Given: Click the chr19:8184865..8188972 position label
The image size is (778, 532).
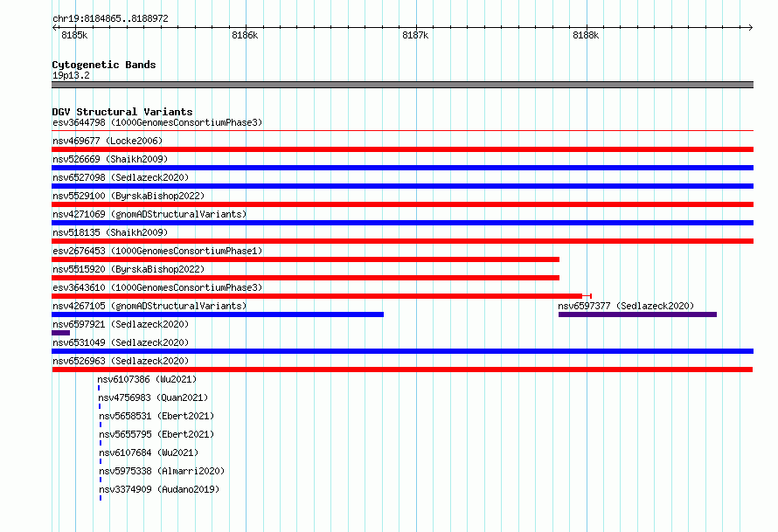Looking at the screenshot, I should point(110,19).
